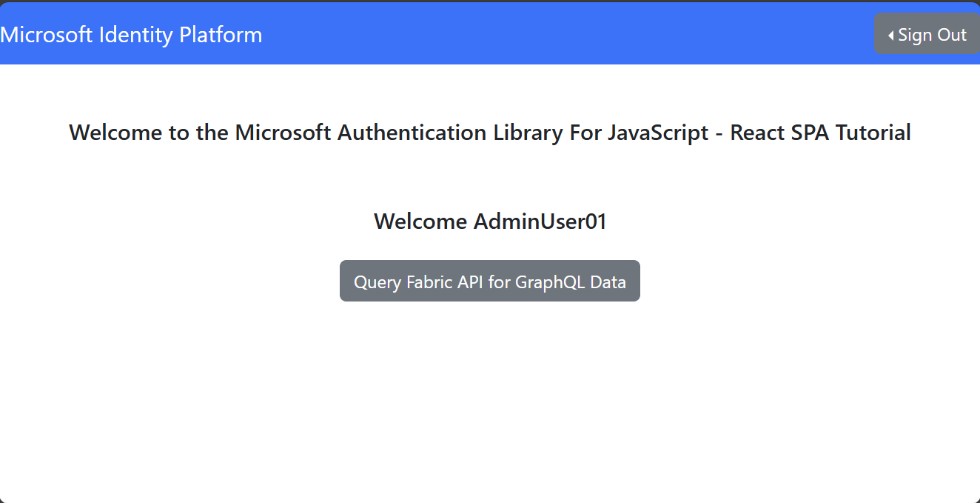Open the Microsoft Identity Platform brand link
980x503 pixels.
point(131,35)
